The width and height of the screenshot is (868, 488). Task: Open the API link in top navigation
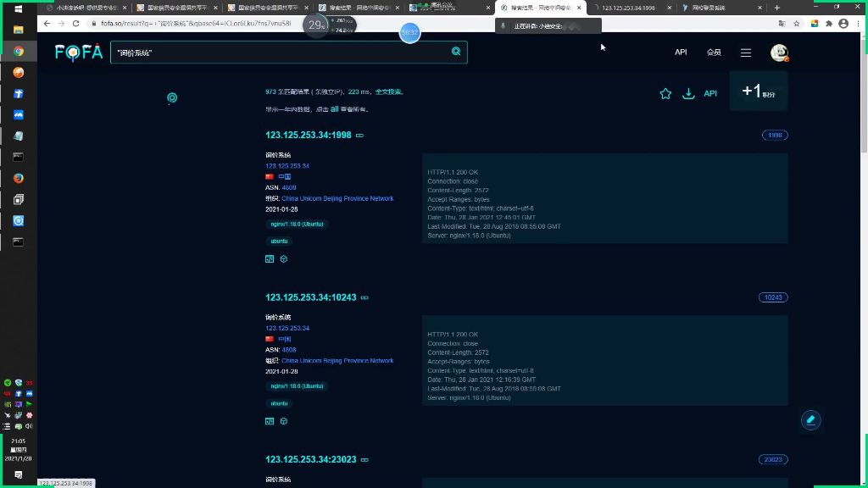click(681, 52)
